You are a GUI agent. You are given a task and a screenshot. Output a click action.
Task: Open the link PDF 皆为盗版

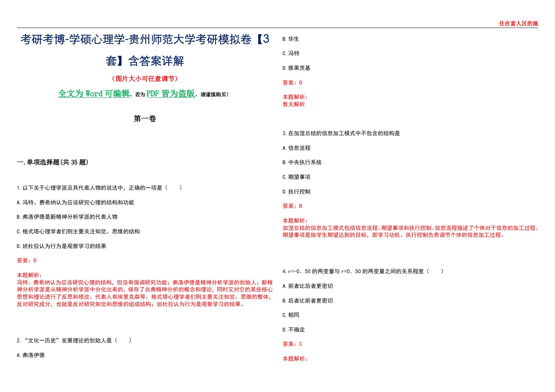click(170, 94)
